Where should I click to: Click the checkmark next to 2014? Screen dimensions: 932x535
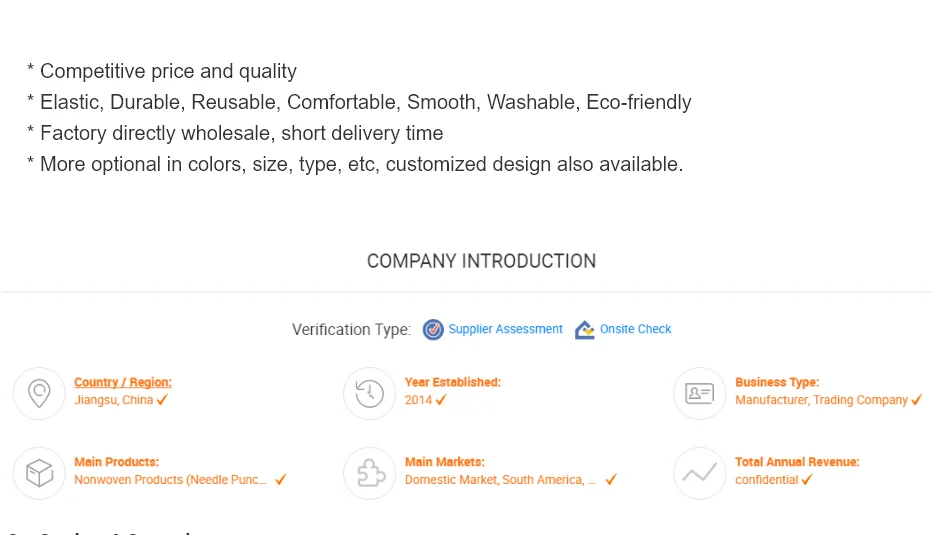point(440,400)
